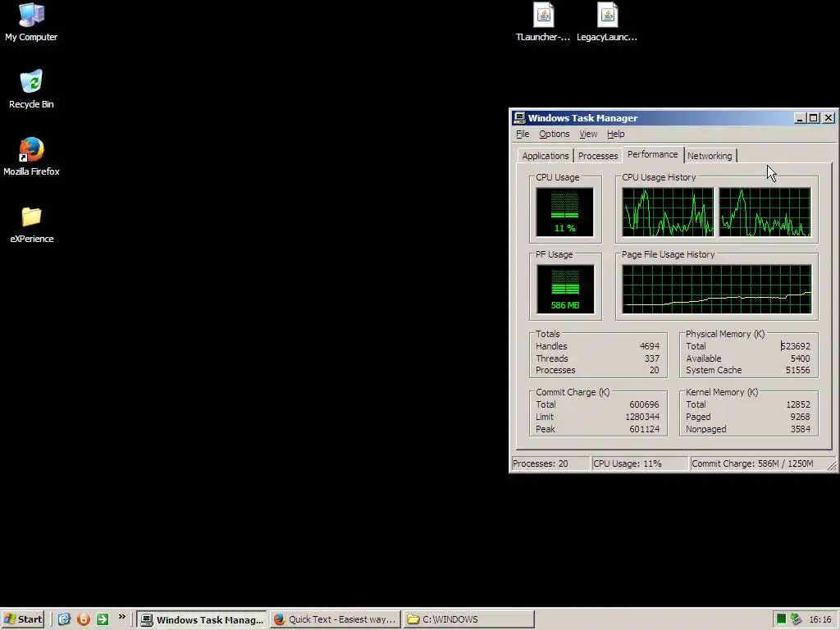Image resolution: width=840 pixels, height=630 pixels.
Task: Click the green arrow quick launch icon
Action: point(103,619)
